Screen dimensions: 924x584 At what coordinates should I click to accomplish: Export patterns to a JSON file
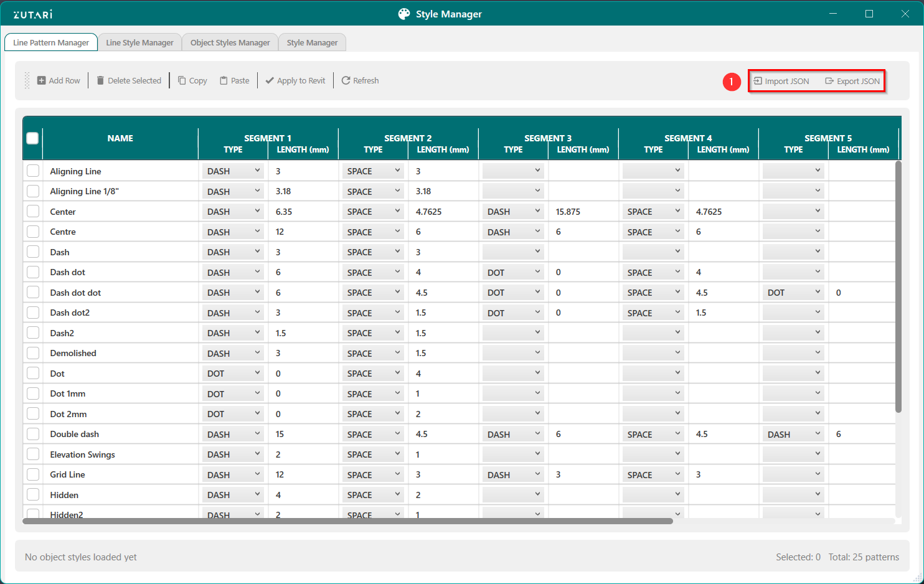click(x=852, y=82)
